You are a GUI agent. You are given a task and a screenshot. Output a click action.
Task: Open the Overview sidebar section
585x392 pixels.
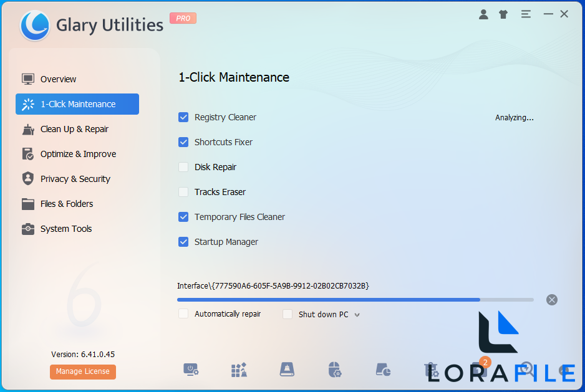[x=59, y=79]
